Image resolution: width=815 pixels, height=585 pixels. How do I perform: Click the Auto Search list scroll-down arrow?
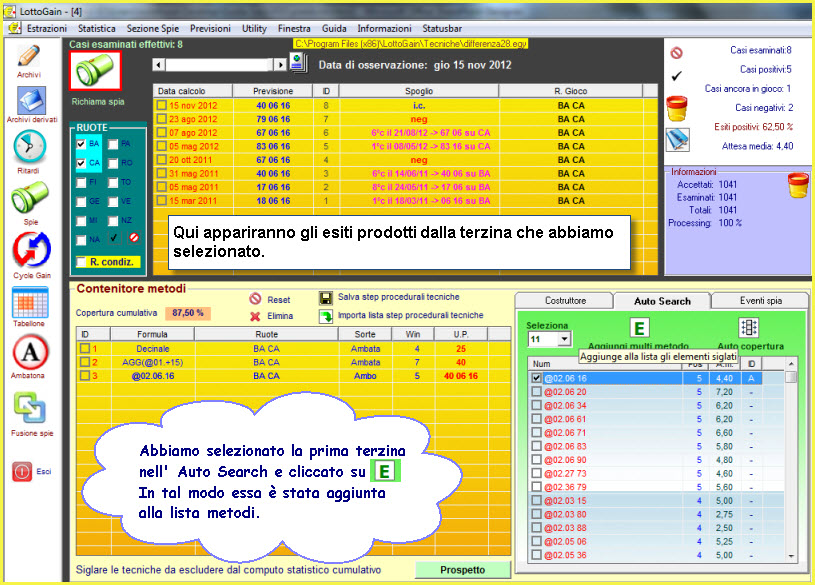point(791,556)
